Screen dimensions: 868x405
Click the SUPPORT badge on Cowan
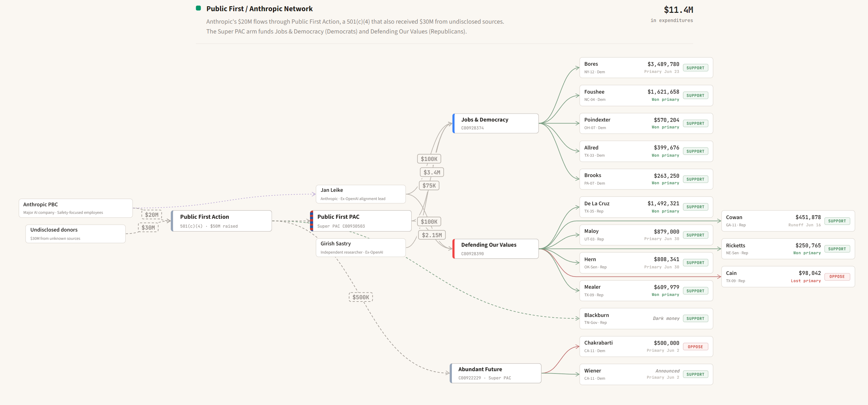coord(837,221)
